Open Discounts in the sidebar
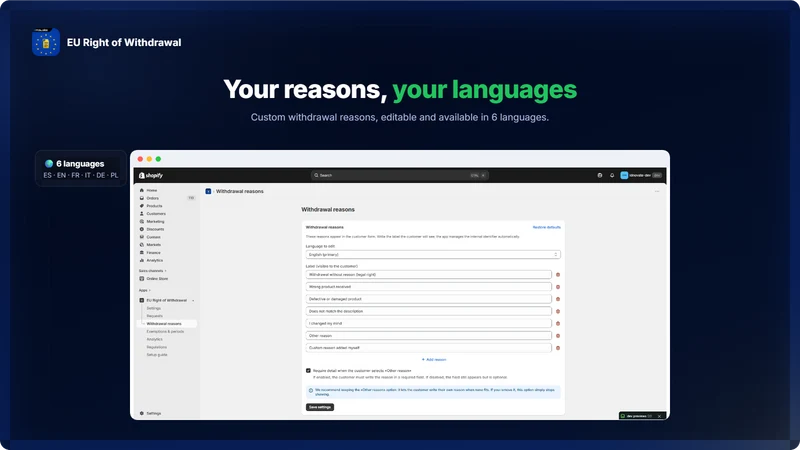The height and width of the screenshot is (450, 800). [155, 229]
